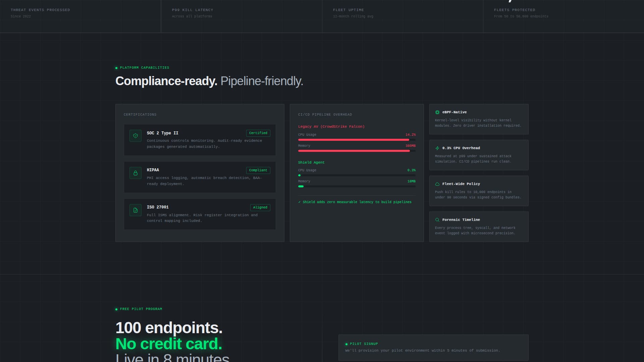Click the 'Across all platforms' subtext
This screenshot has width=644, height=362.
click(x=192, y=16)
